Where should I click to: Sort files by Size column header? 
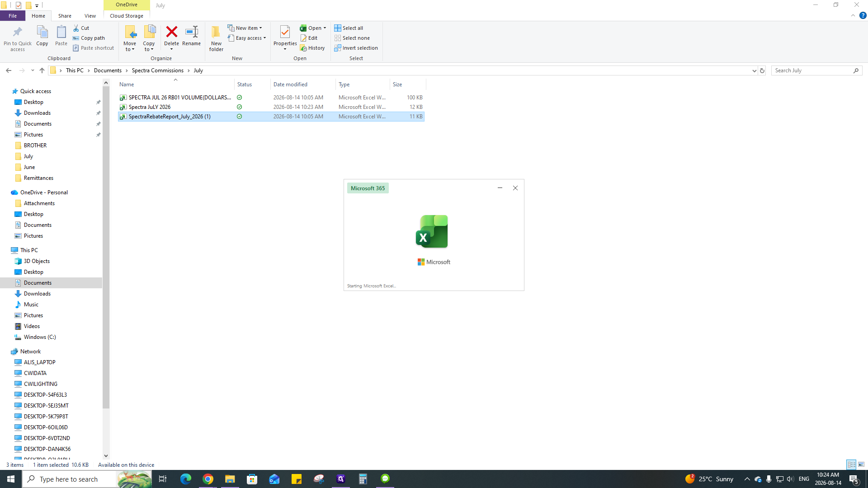[x=408, y=84]
